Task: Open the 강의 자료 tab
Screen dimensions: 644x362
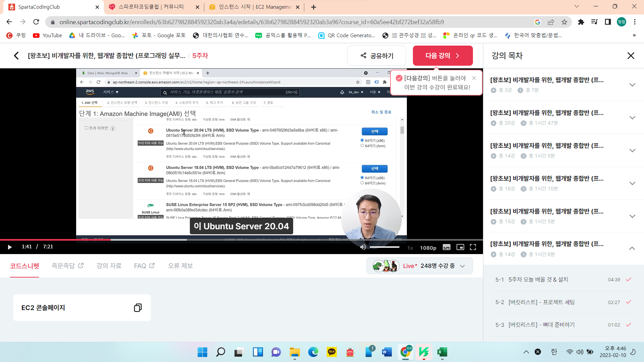Action: tap(109, 266)
